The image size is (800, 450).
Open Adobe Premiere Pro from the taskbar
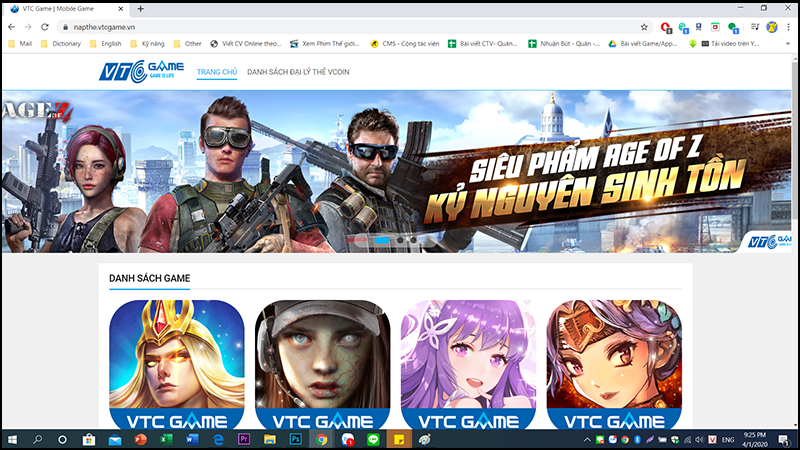click(244, 439)
